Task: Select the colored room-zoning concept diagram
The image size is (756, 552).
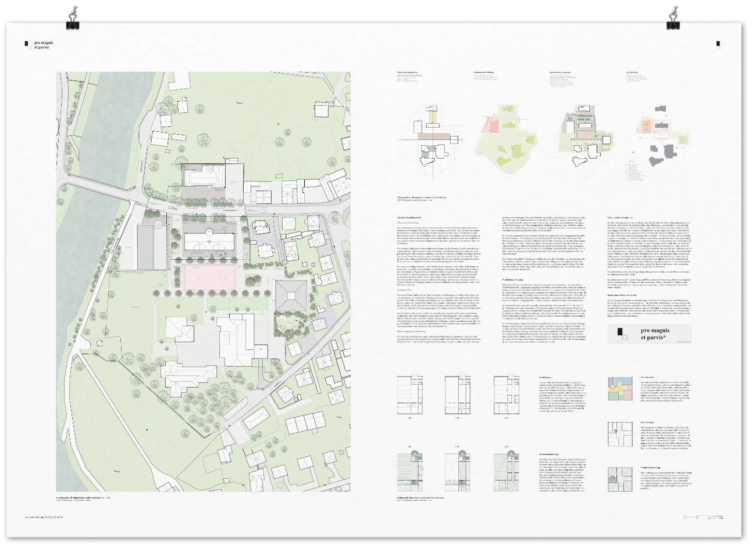Action: [619, 388]
